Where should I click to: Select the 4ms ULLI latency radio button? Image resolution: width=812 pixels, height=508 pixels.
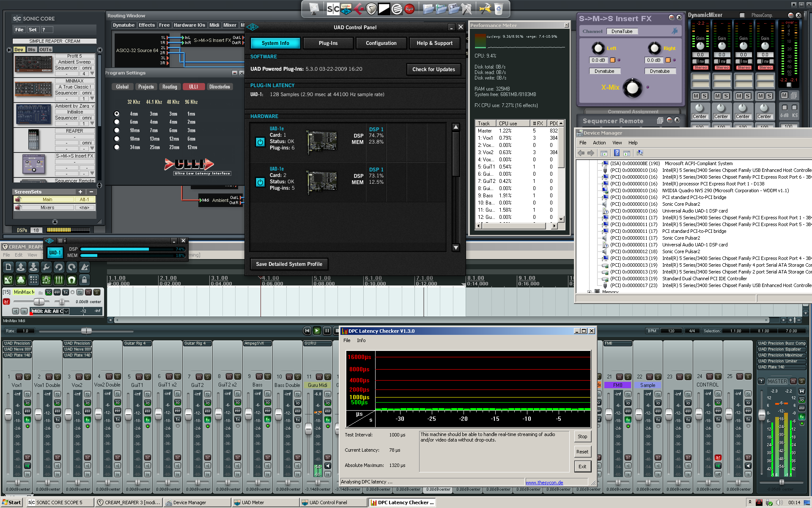tap(117, 113)
